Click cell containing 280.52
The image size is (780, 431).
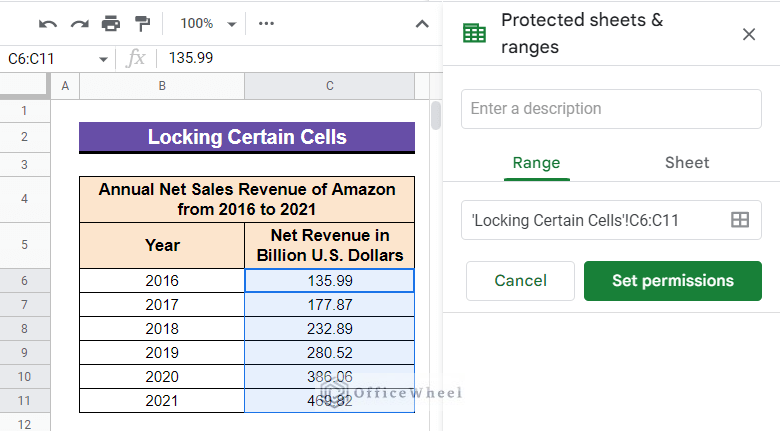[x=329, y=352]
